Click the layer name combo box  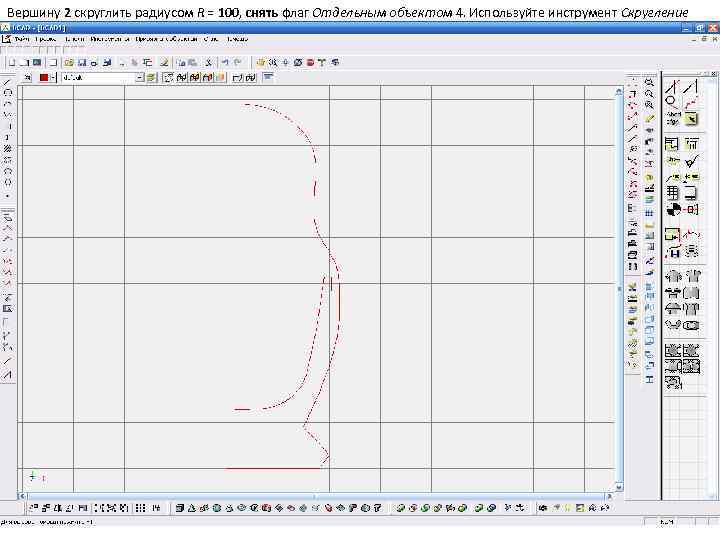click(x=103, y=78)
